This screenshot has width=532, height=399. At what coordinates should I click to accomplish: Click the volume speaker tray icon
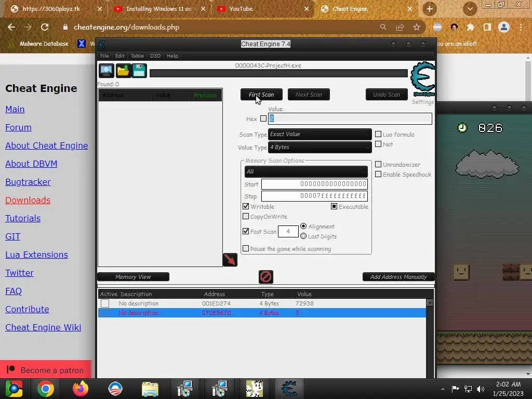481,389
